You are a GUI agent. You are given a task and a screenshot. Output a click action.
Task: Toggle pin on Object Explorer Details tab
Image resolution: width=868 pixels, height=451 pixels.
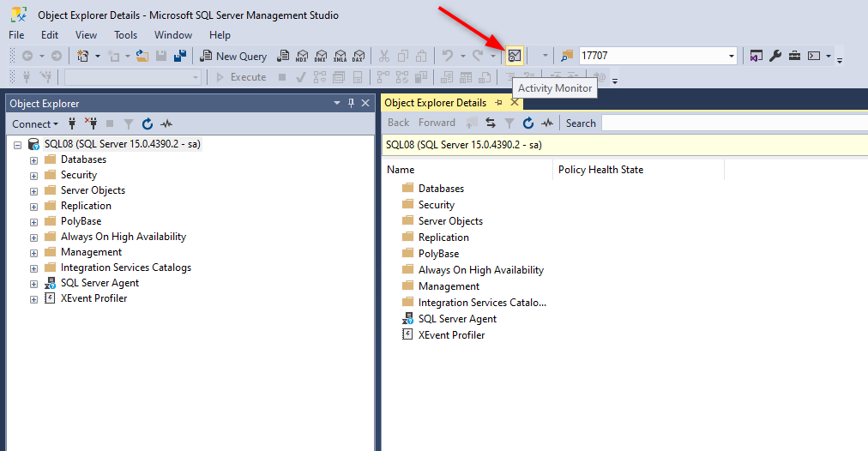point(499,103)
